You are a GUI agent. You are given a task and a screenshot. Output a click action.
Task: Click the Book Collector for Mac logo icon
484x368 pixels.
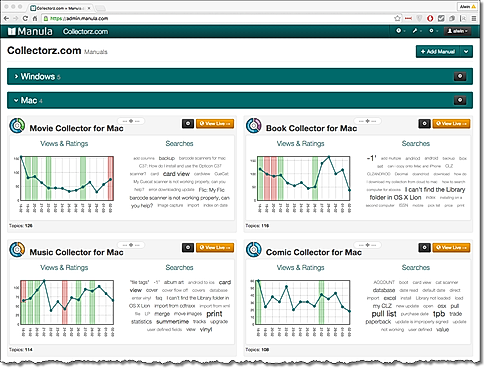(x=254, y=126)
